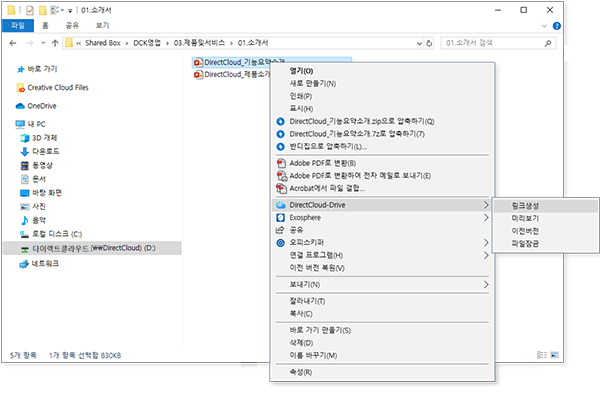
Task: Choose 바로 가기 만들기(S) entry
Action: [383, 330]
